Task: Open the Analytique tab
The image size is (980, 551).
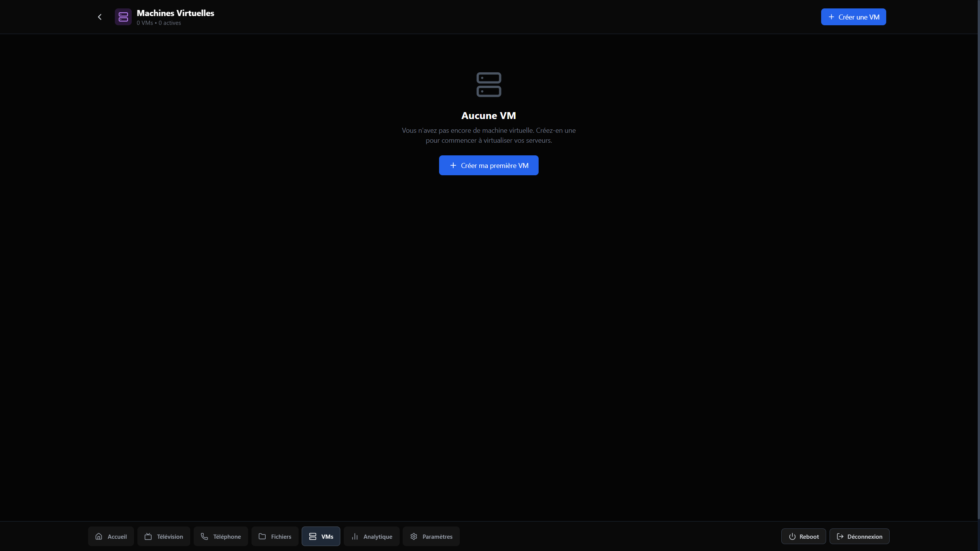Action: [372, 536]
